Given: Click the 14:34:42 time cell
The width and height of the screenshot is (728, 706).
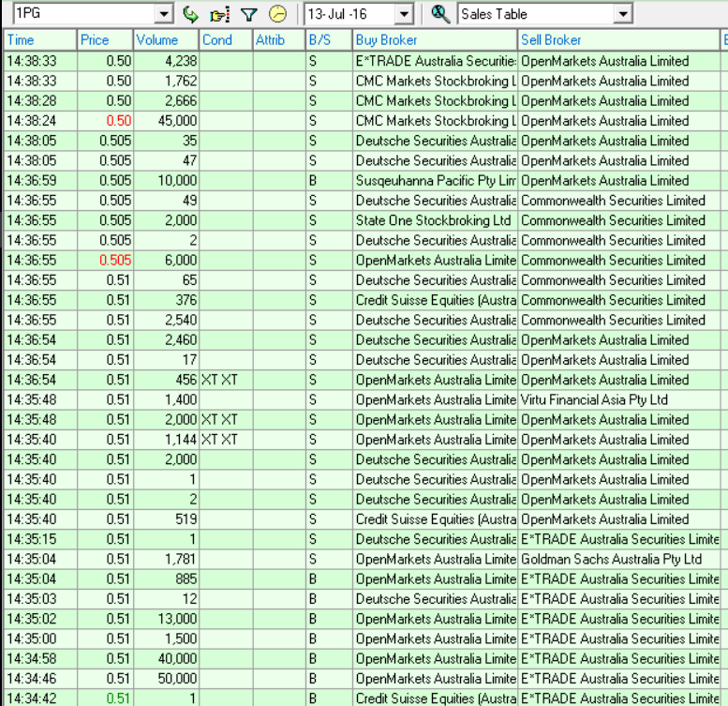Looking at the screenshot, I should click(x=40, y=698).
